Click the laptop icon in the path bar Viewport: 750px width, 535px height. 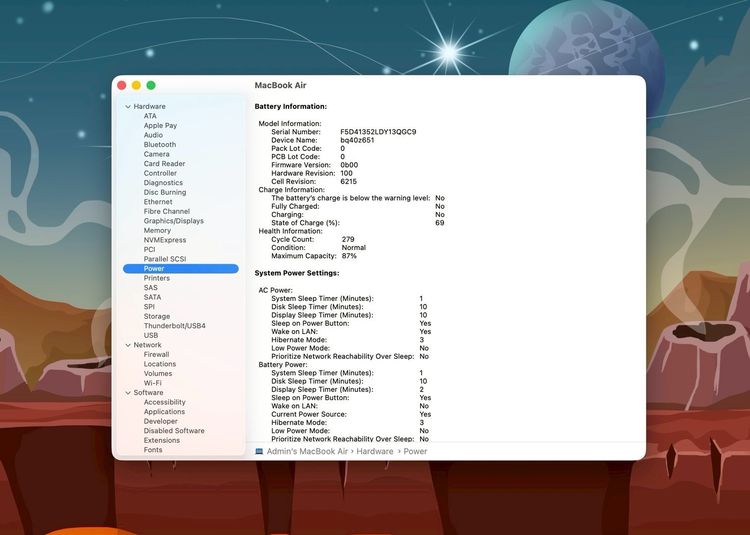point(260,451)
